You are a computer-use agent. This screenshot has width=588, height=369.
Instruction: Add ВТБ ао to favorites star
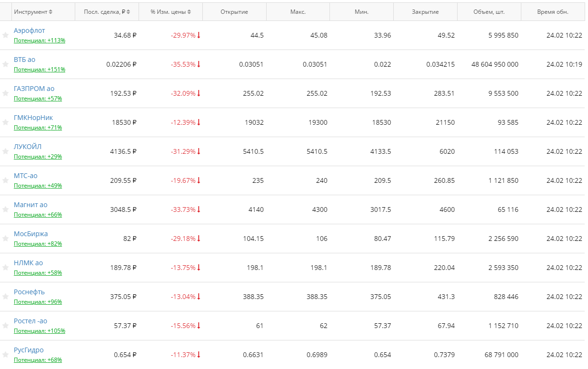(x=5, y=64)
